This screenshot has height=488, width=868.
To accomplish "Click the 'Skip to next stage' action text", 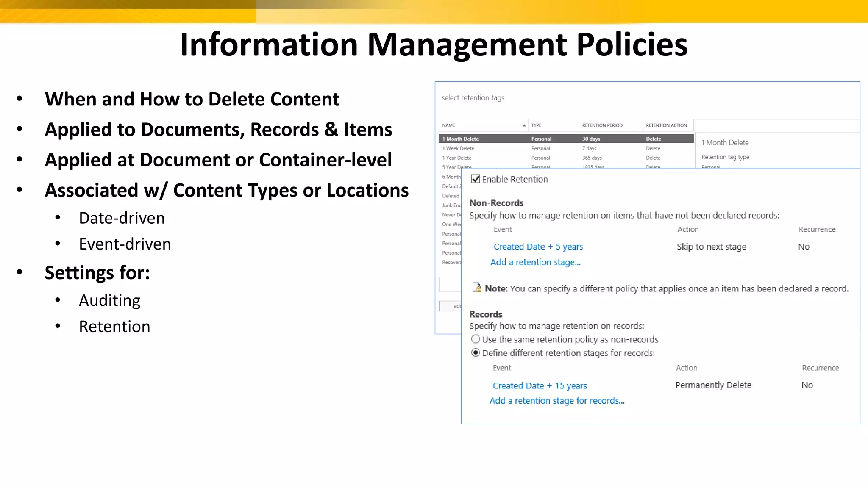I will [x=712, y=247].
